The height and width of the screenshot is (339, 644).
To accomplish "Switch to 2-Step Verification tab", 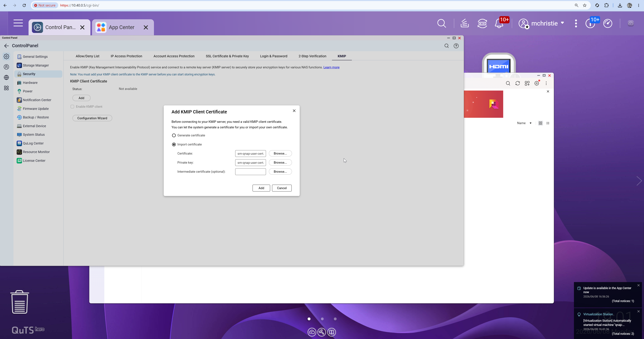I will [x=312, y=56].
